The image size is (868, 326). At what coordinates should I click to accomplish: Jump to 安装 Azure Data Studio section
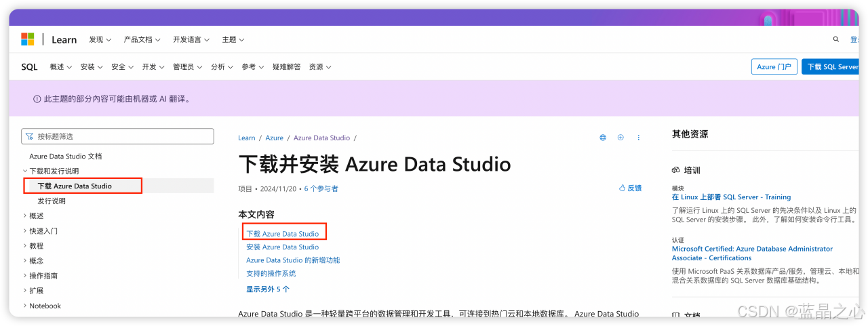282,247
